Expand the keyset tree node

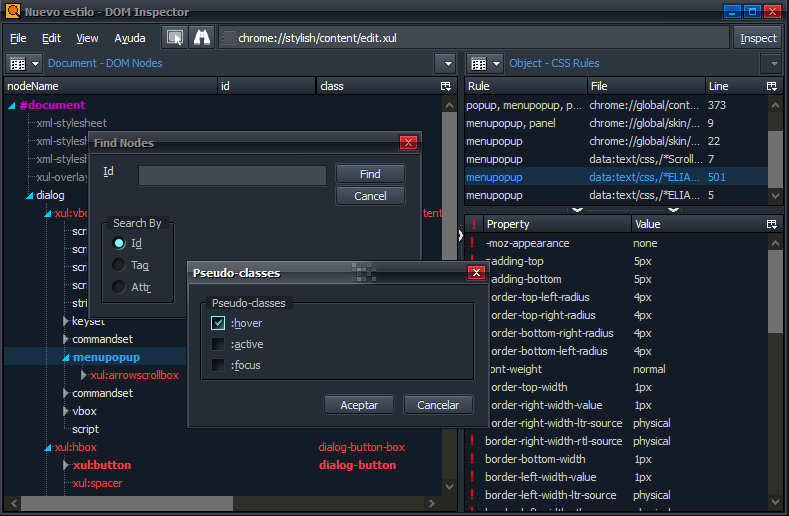(x=65, y=321)
